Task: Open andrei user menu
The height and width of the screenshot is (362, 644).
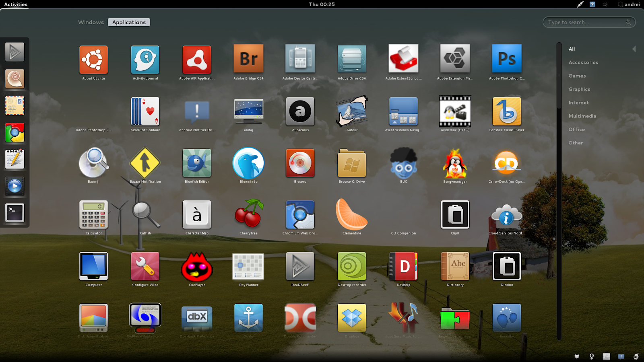Action: [x=629, y=4]
